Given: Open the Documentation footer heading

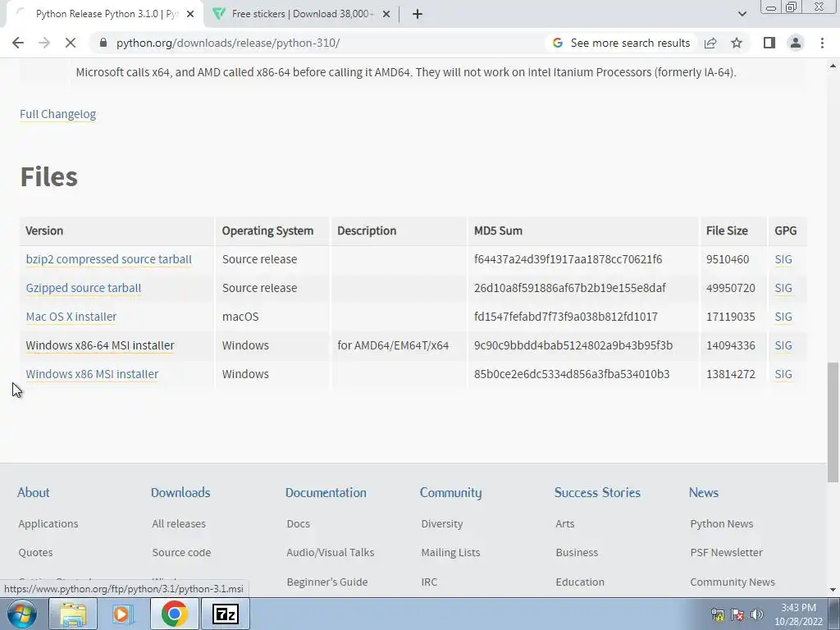Looking at the screenshot, I should pyautogui.click(x=326, y=492).
